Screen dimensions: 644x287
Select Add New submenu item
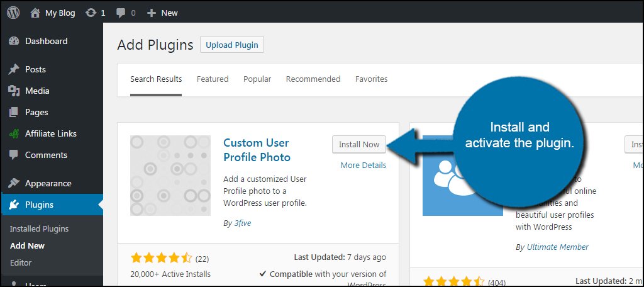click(27, 246)
